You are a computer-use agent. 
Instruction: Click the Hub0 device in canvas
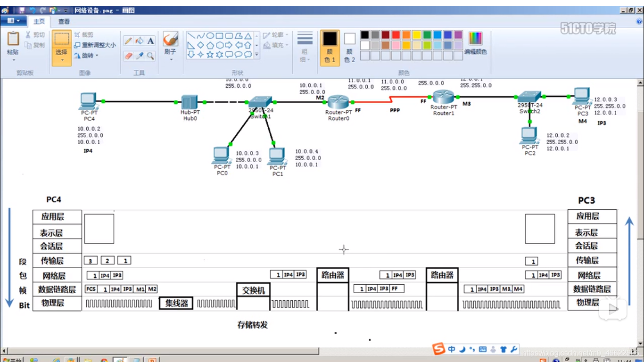(x=190, y=102)
